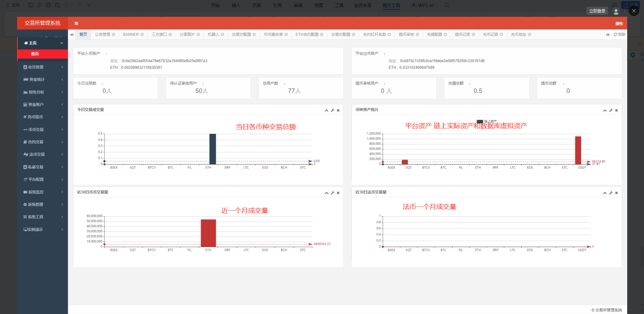Image resolution: width=644 pixels, height=314 pixels.
Task: Click the WPS search magnifier icon
Action: pyautogui.click(x=447, y=5)
